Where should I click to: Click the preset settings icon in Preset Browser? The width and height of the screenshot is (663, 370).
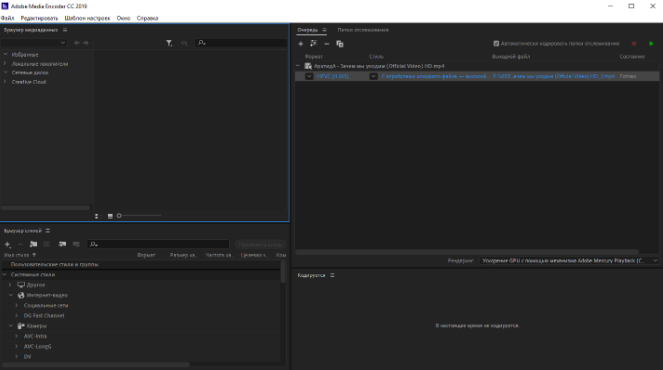pyautogui.click(x=47, y=244)
